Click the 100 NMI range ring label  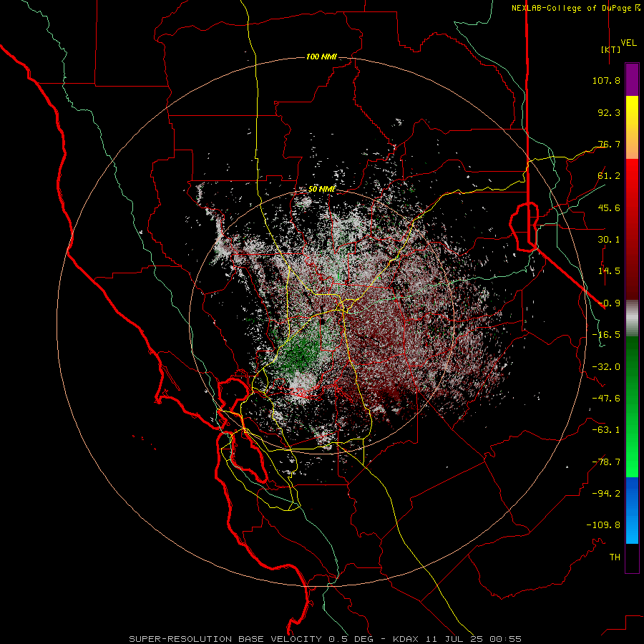point(321,57)
